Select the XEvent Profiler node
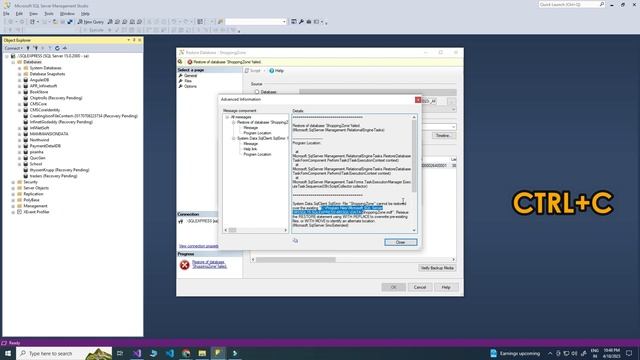Image resolution: width=640 pixels, height=360 pixels. point(36,212)
